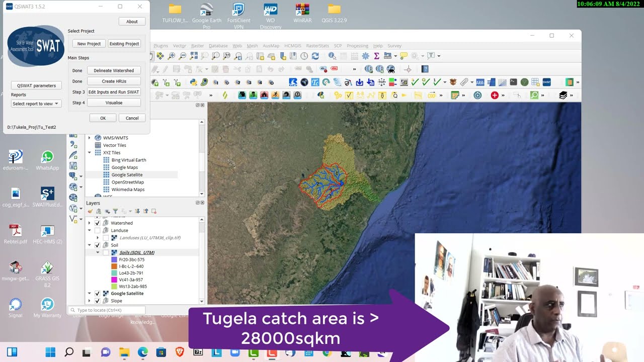Click the Identify Features tool
The image size is (644, 362).
[x=332, y=56]
